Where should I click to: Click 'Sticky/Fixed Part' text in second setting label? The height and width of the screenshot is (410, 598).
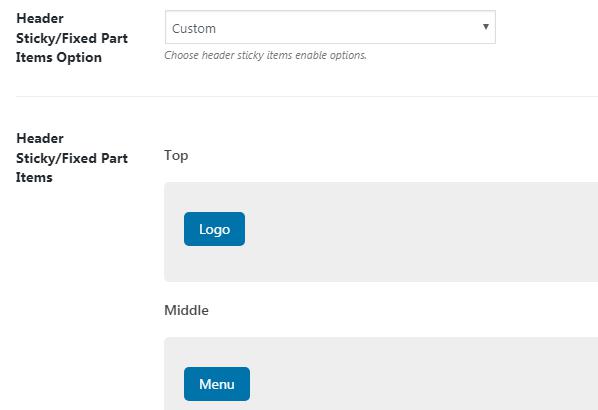tap(72, 158)
